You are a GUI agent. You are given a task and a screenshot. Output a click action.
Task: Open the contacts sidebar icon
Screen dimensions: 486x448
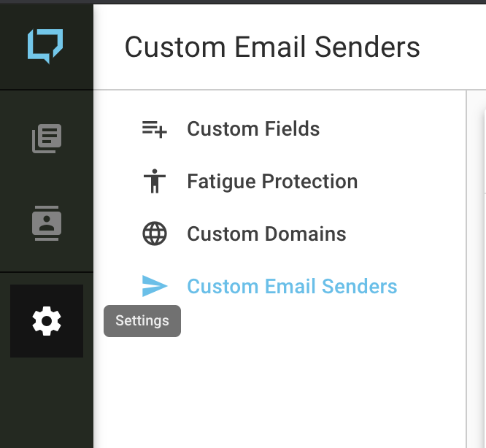[x=47, y=224]
